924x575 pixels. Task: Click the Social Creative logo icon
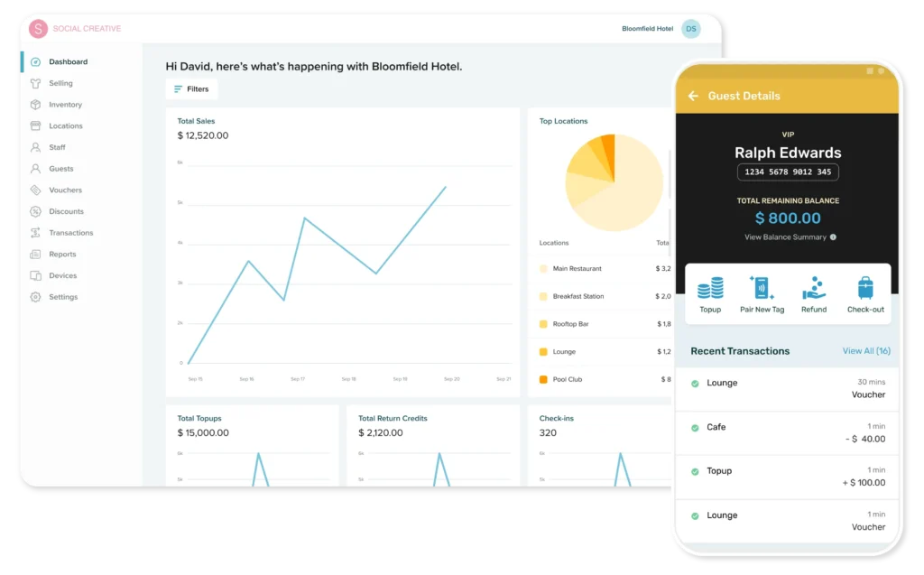[x=38, y=29]
